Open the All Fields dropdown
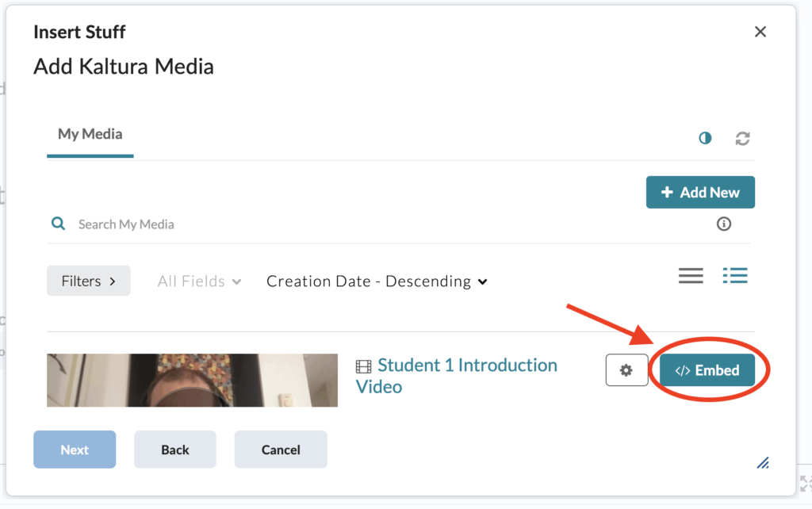 [x=199, y=281]
